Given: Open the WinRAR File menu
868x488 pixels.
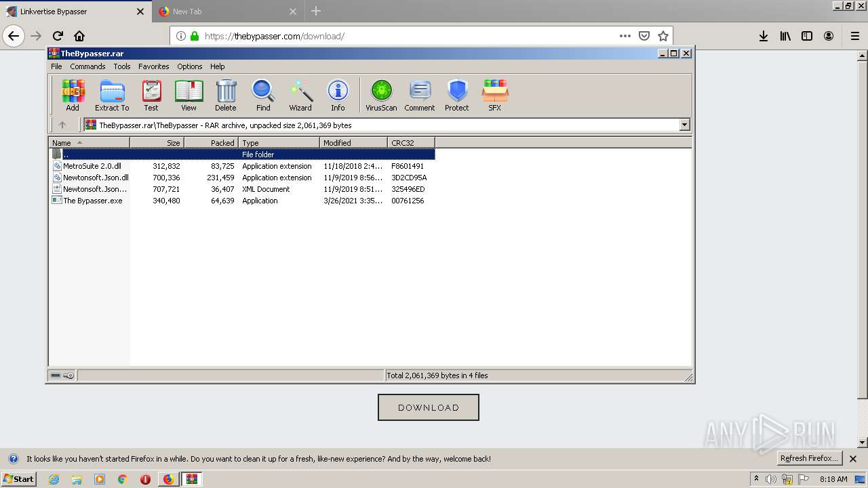Looking at the screenshot, I should [56, 66].
